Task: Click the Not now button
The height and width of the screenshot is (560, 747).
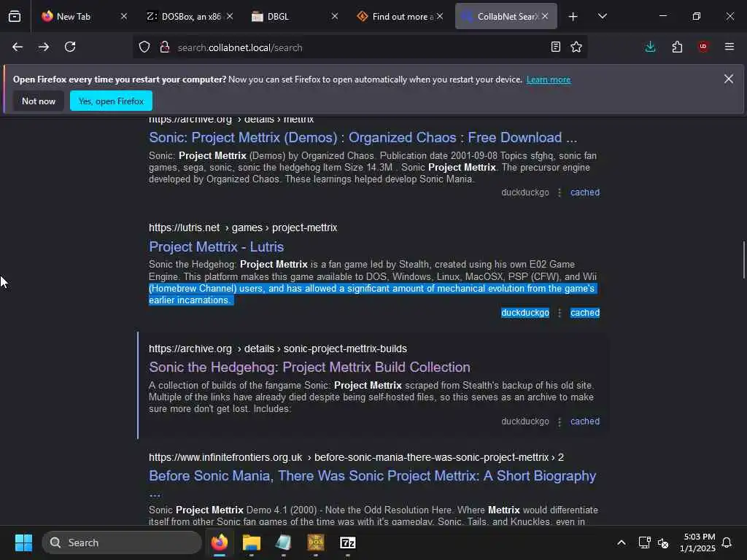Action: pos(39,101)
